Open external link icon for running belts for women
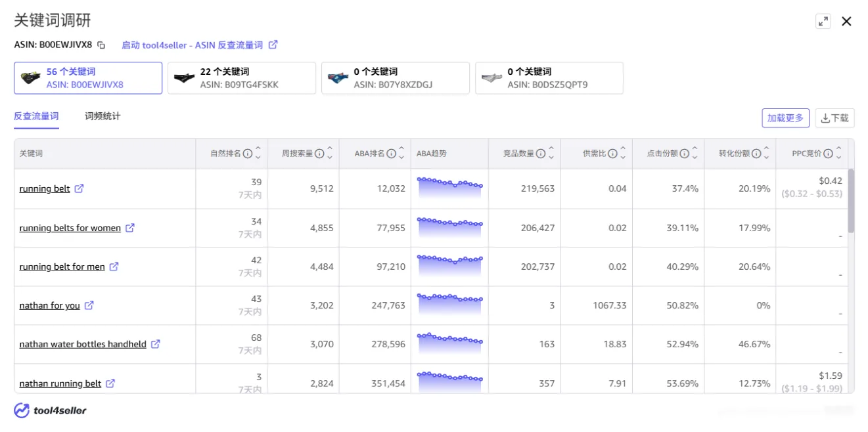 pyautogui.click(x=130, y=228)
